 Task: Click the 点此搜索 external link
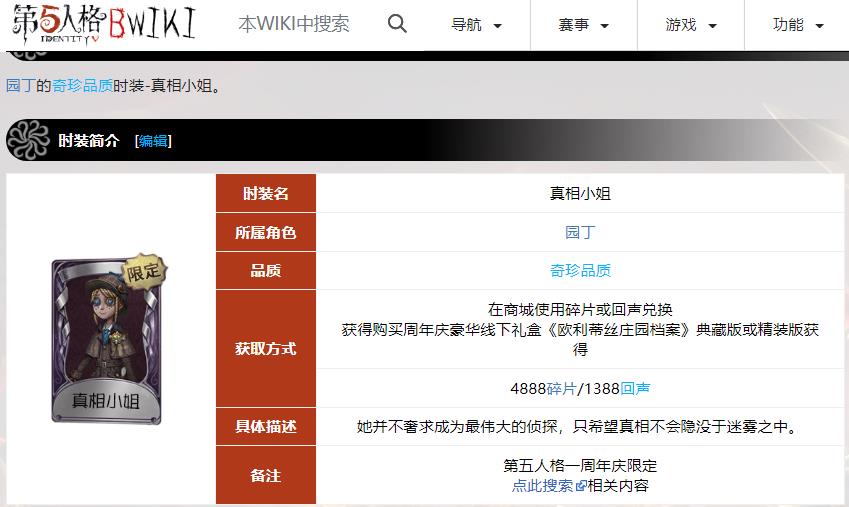548,485
